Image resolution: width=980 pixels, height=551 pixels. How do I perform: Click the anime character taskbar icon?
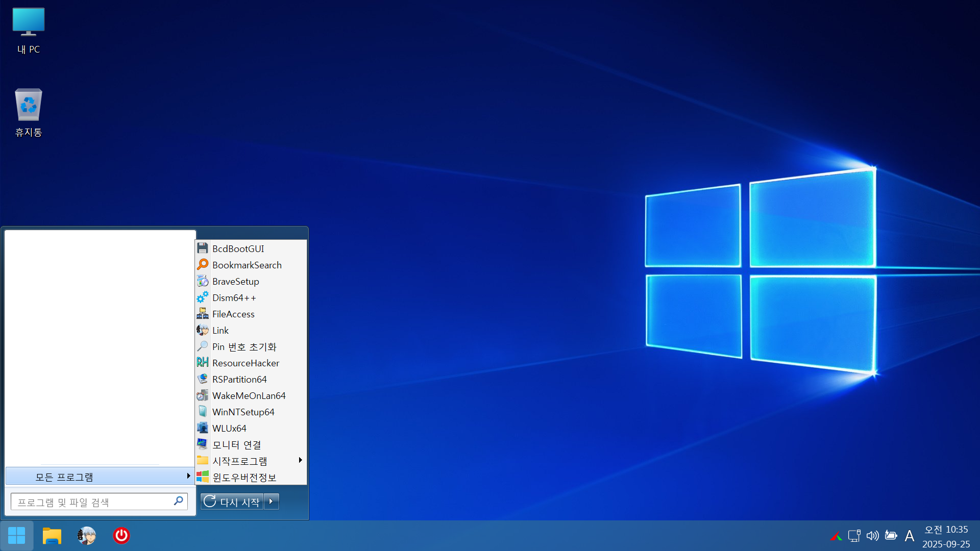tap(87, 536)
